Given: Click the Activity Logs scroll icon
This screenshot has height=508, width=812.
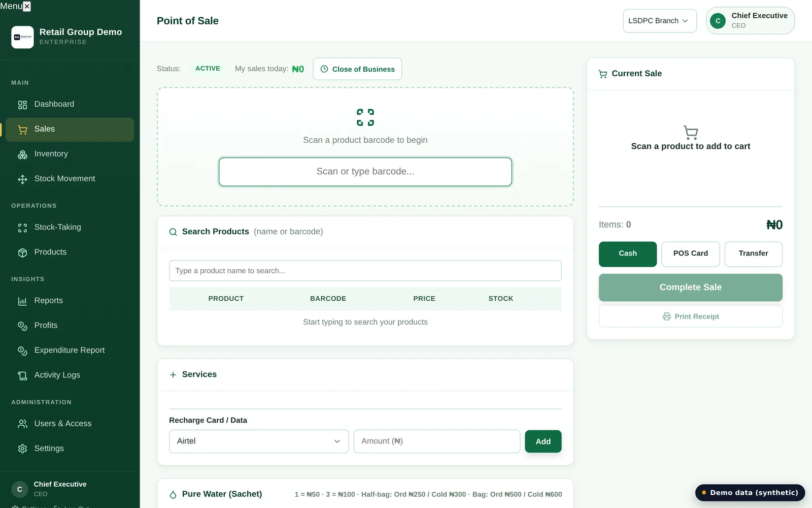Looking at the screenshot, I should coord(22,375).
